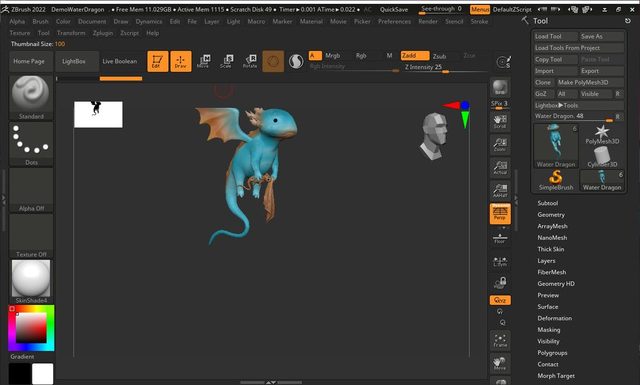Expand the Geometry sub-palette
640x385 pixels.
coord(551,214)
